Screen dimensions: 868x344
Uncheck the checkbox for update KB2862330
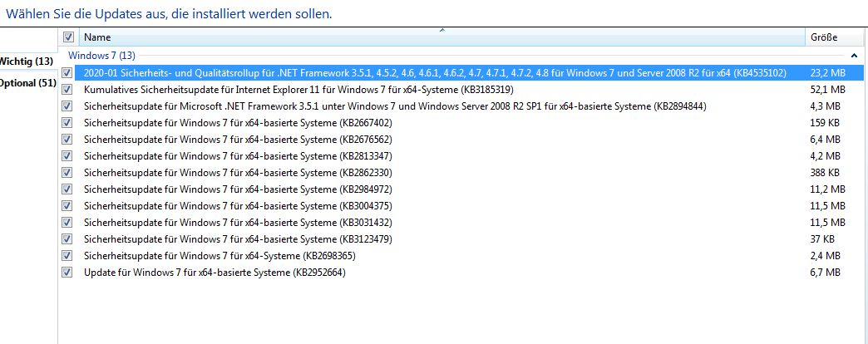pyautogui.click(x=67, y=172)
